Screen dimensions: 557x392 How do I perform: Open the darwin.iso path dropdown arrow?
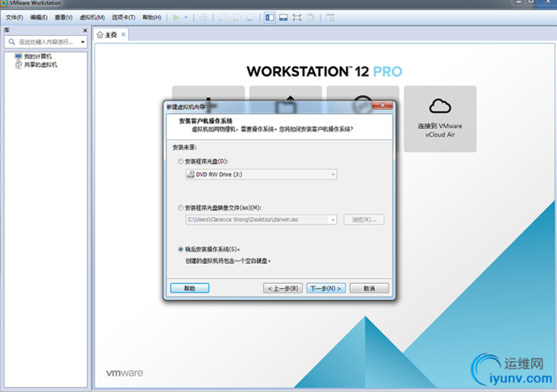(x=333, y=219)
